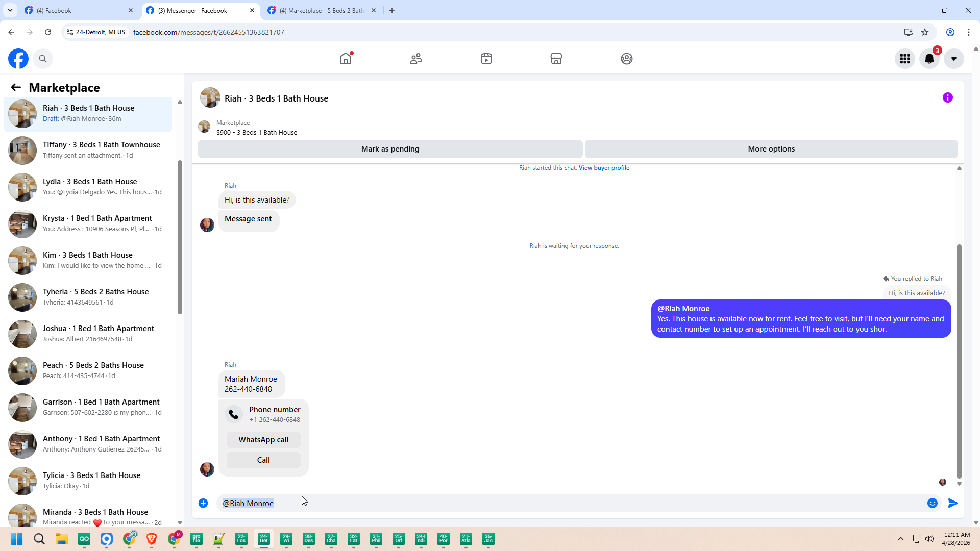Click the Call button

[x=263, y=460]
